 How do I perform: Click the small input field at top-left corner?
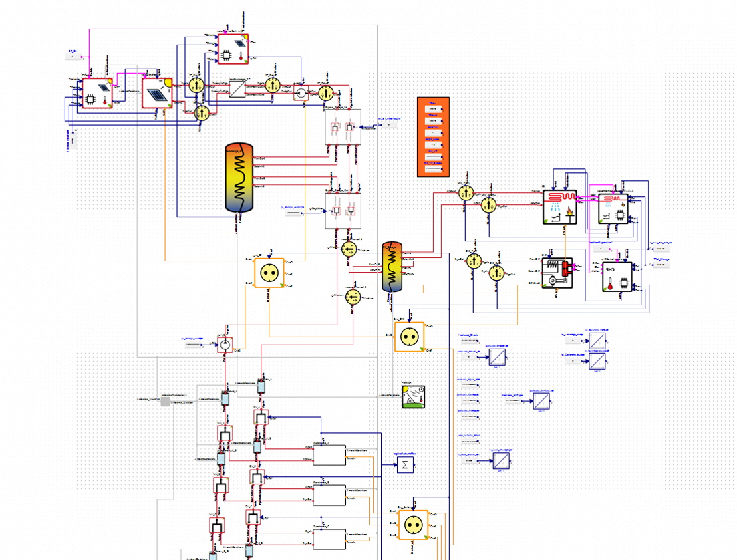[73, 56]
